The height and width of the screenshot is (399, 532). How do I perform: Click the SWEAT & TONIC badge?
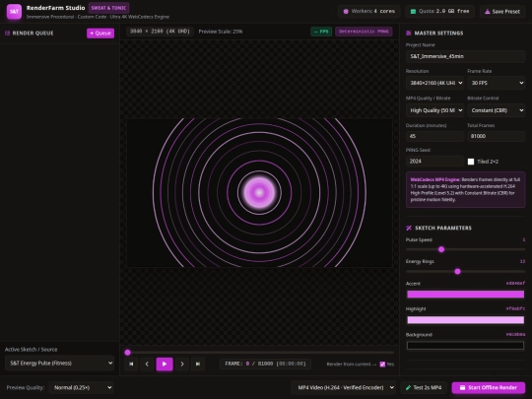click(108, 8)
